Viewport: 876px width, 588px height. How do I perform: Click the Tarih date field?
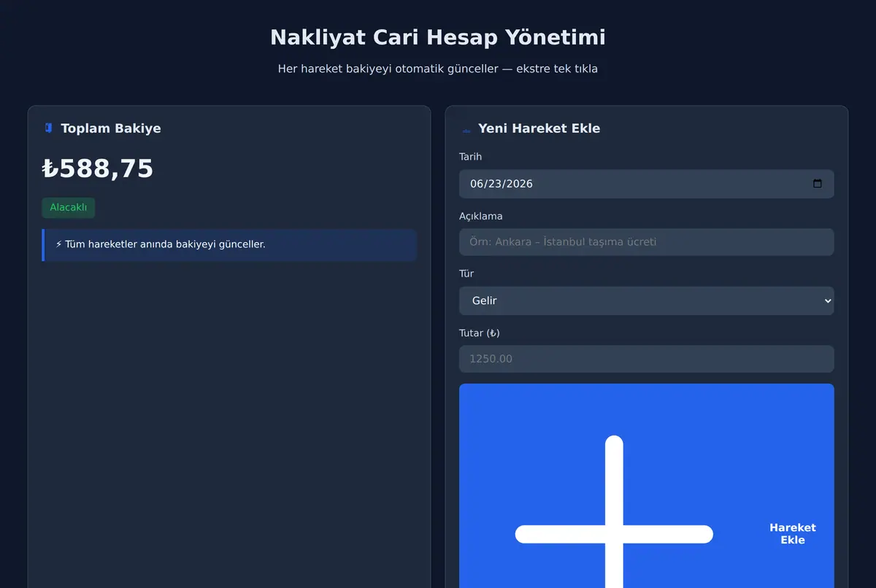click(x=646, y=184)
